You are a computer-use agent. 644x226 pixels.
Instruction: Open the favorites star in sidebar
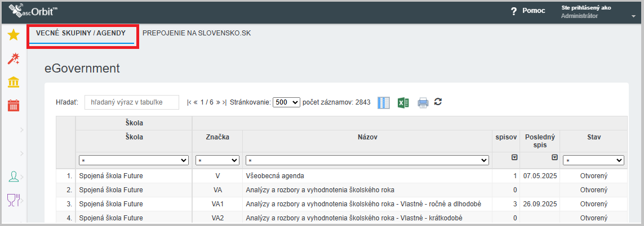14,35
